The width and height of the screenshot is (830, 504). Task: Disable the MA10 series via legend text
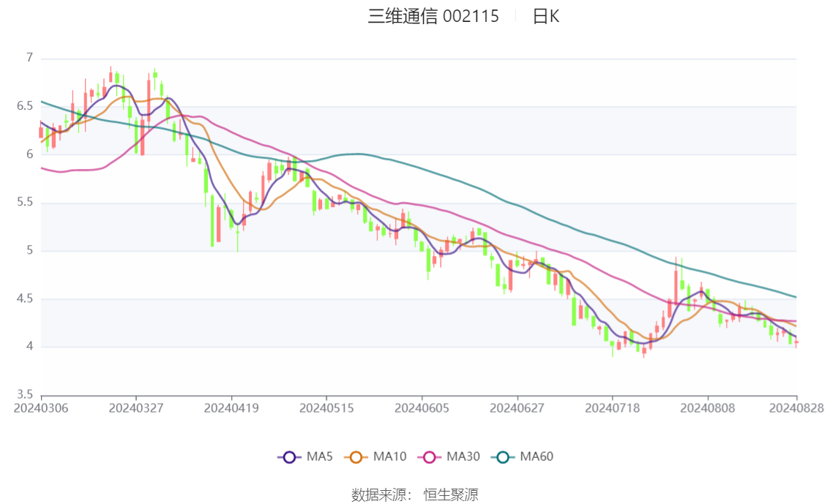point(389,457)
